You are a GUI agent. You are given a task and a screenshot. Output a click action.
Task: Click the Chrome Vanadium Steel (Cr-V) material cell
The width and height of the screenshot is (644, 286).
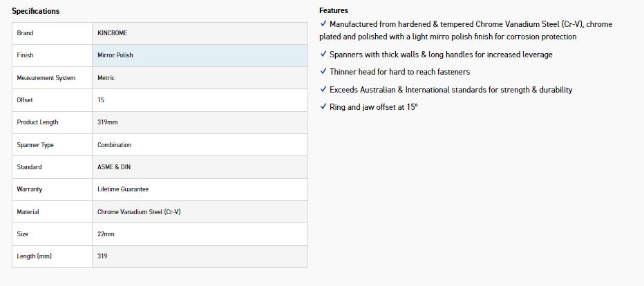point(139,212)
